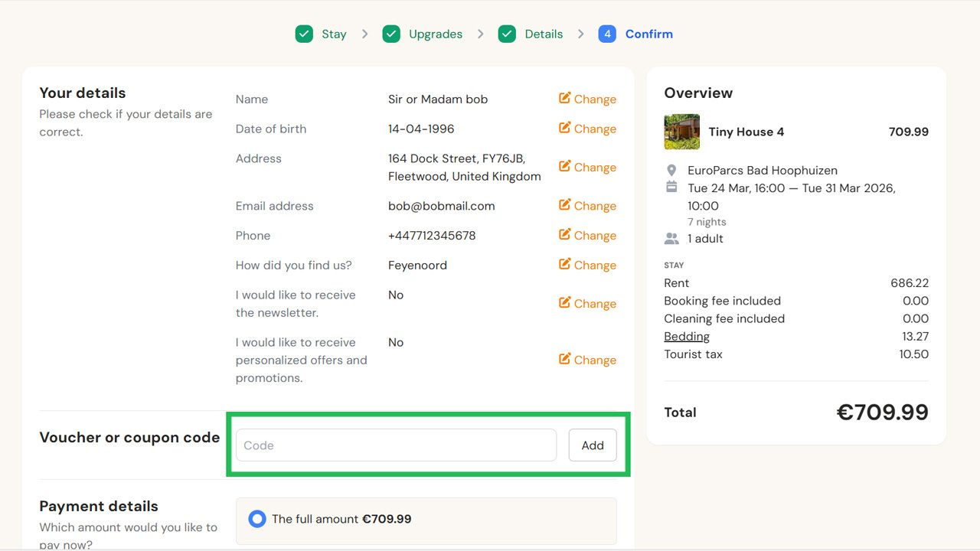Click the calendar icon beside the stay dates
Image resolution: width=980 pixels, height=551 pixels.
[x=671, y=187]
